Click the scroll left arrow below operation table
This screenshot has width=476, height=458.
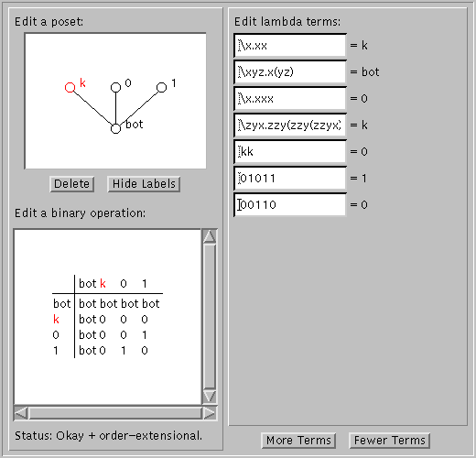click(x=21, y=413)
